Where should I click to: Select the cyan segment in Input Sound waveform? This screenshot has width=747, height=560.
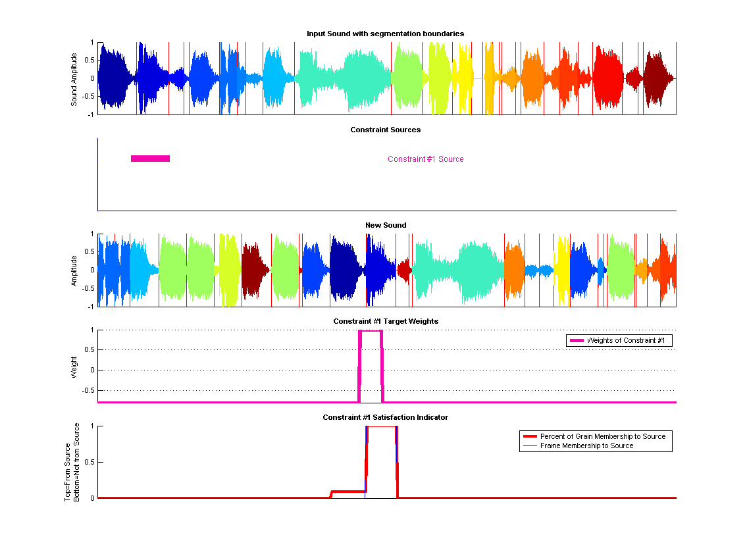pyautogui.click(x=273, y=78)
